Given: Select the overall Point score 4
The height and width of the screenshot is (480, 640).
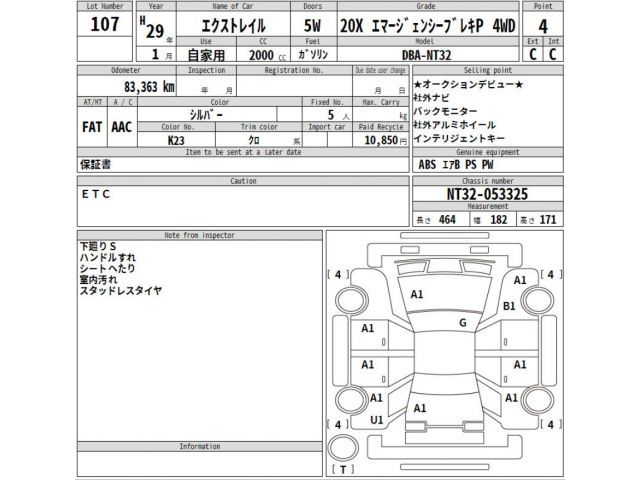Looking at the screenshot, I should [x=542, y=27].
